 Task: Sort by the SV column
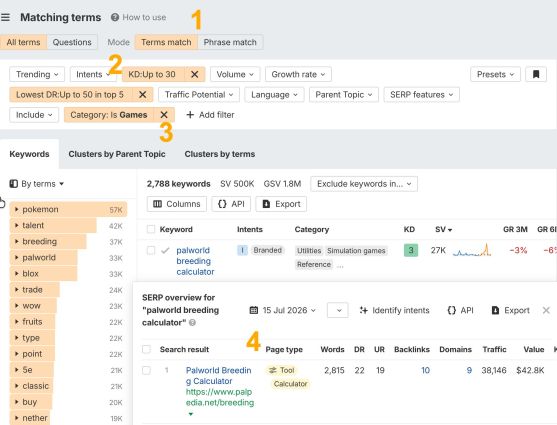point(443,230)
